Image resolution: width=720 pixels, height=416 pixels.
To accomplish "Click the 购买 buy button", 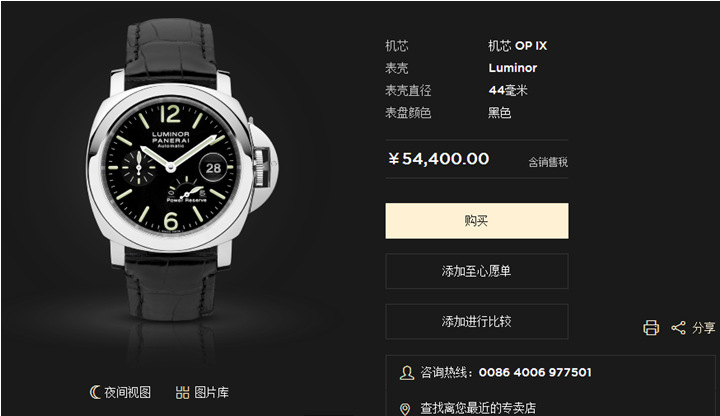I will coord(477,221).
